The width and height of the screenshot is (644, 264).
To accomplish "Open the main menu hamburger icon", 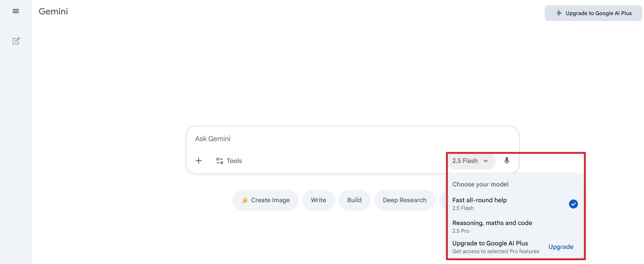I will tap(16, 11).
